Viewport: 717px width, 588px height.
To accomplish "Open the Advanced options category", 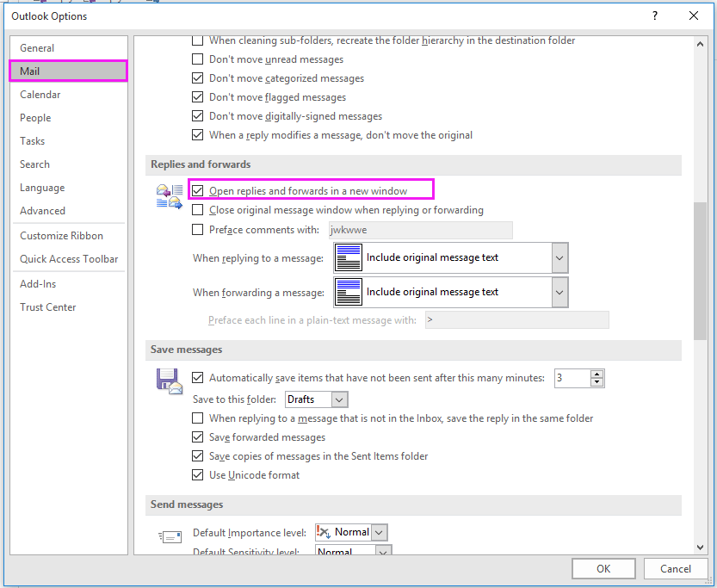I will pos(69,211).
